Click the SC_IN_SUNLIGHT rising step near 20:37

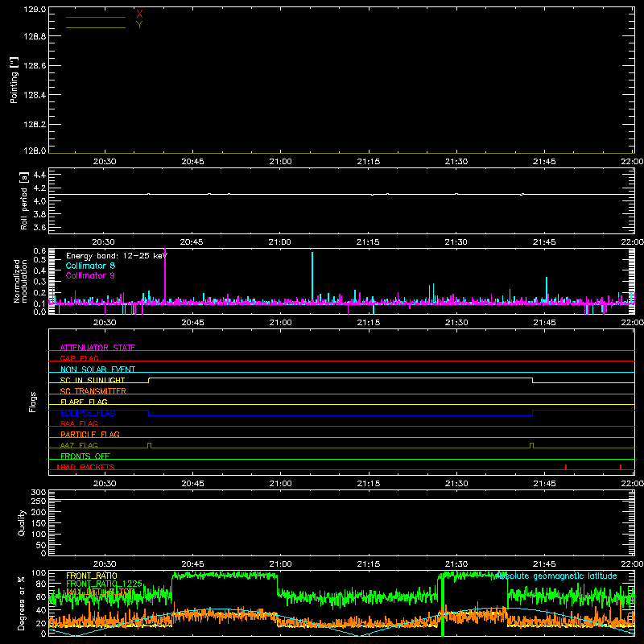(149, 380)
